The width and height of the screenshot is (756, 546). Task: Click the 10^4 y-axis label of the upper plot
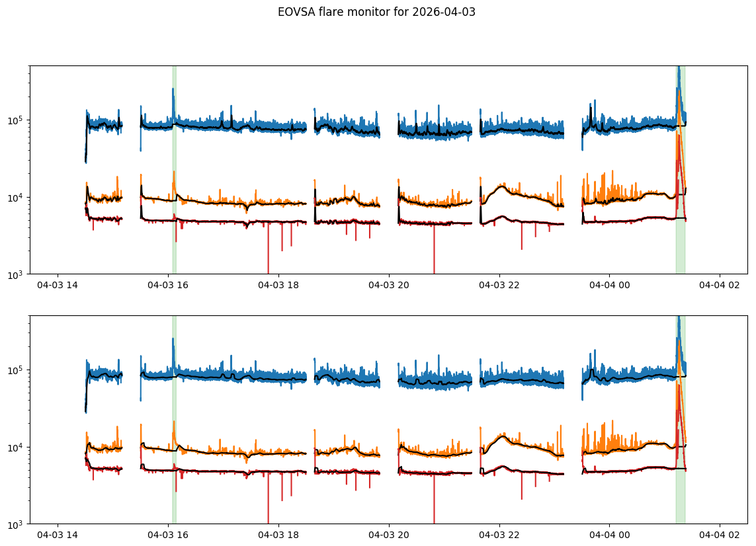(16, 197)
